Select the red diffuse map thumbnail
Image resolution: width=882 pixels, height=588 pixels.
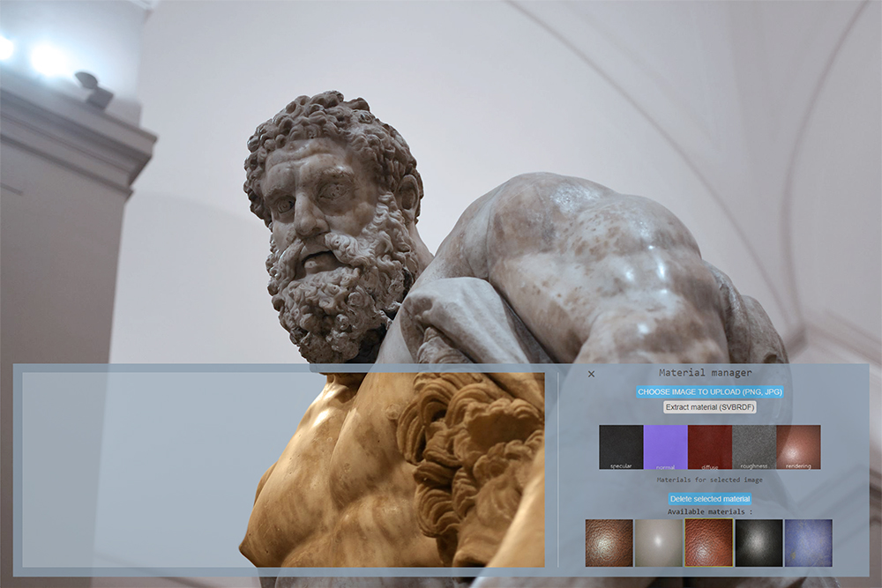pos(710,447)
